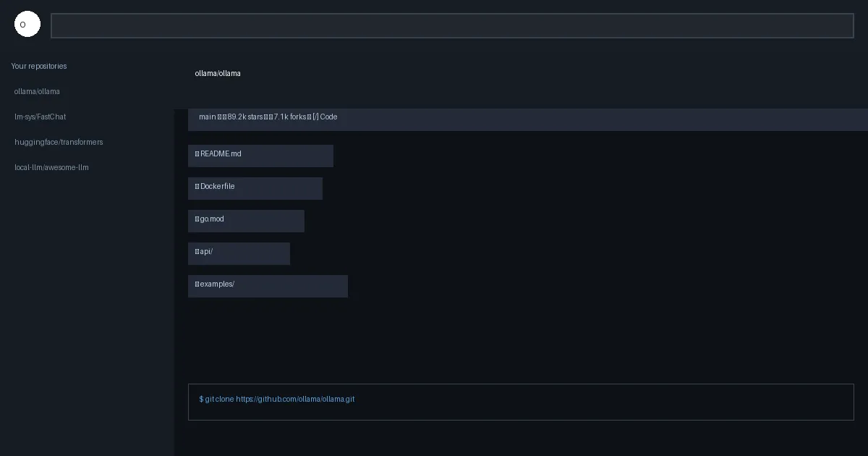Click the git clone command text
Viewport: 868px width, 456px height.
[277, 399]
